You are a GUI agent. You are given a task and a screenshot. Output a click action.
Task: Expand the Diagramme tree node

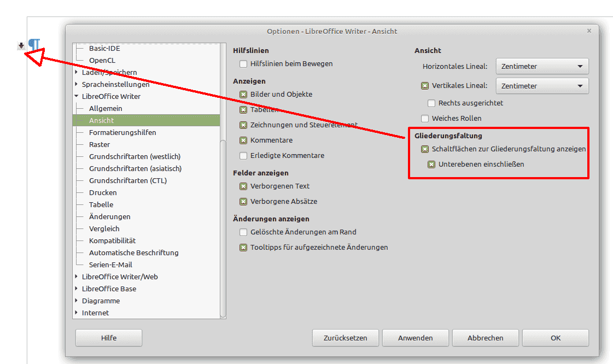76,301
